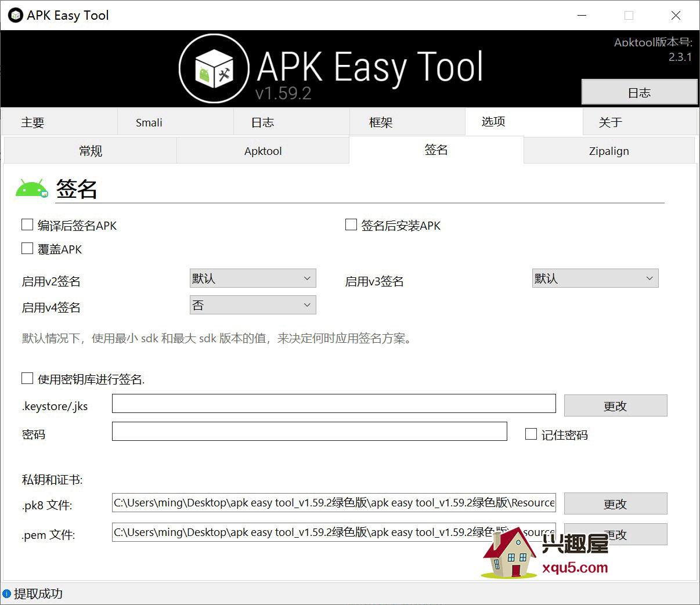This screenshot has height=605, width=700.
Task: Click into the 密码 input field
Action: (309, 431)
